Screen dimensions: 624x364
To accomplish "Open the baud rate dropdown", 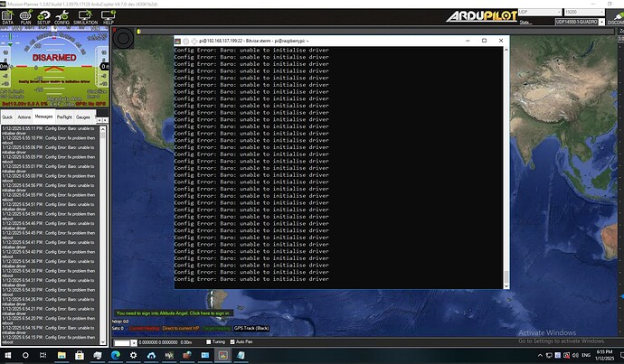I will tap(584, 12).
